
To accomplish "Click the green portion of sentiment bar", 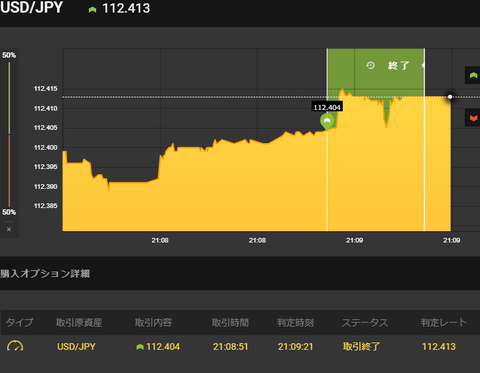I will [9, 98].
